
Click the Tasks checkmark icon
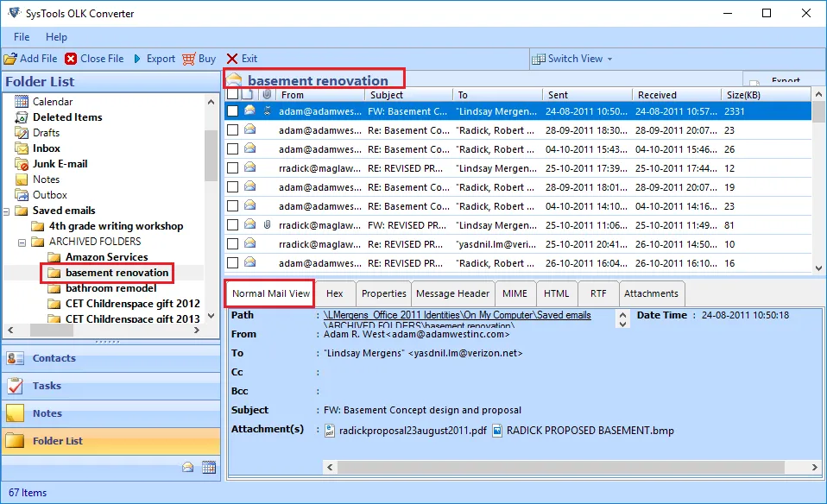click(x=16, y=386)
